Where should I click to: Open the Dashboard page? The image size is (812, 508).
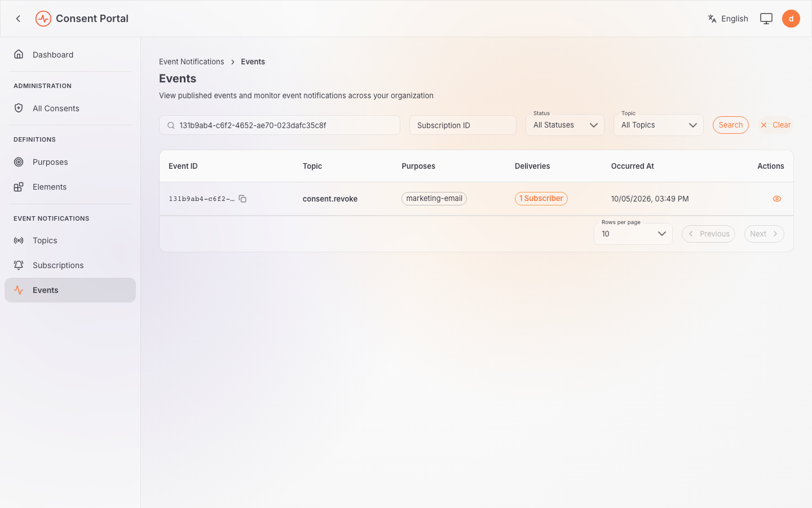[70, 55]
